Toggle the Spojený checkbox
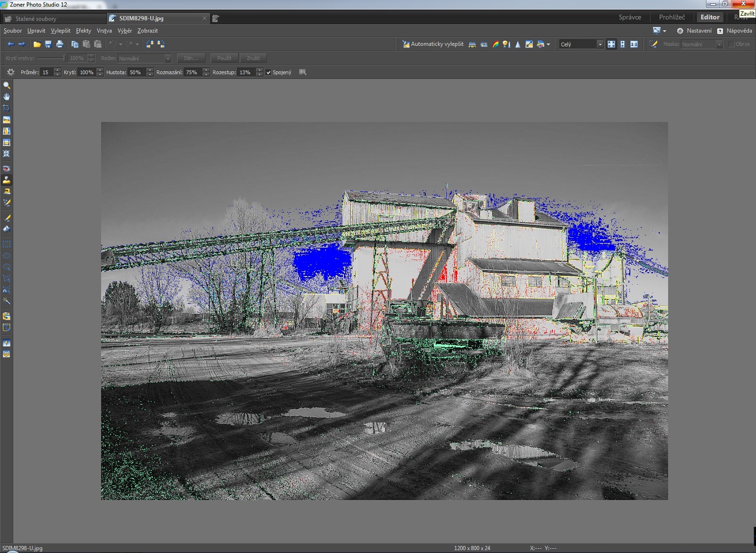Screen dimensions: 756x553 pos(268,72)
